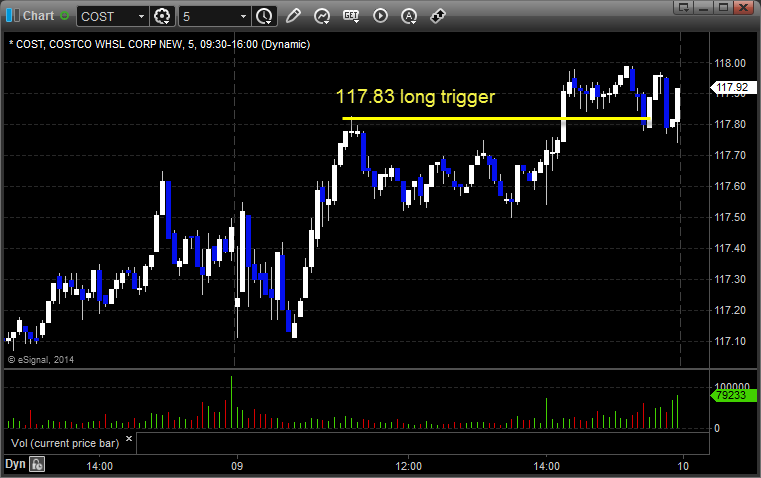Click the 117.30 price axis label
This screenshot has height=478, width=761.
tap(730, 279)
